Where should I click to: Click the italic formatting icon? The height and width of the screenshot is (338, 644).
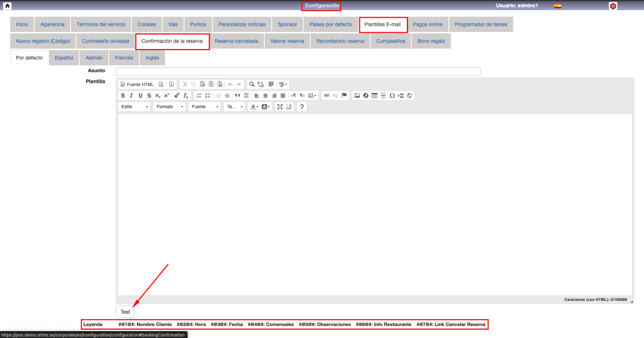[131, 95]
